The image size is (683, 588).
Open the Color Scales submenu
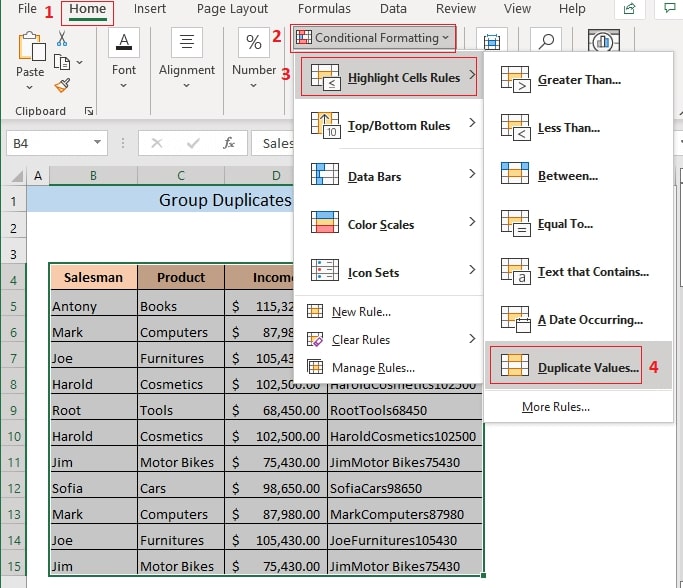pos(389,224)
